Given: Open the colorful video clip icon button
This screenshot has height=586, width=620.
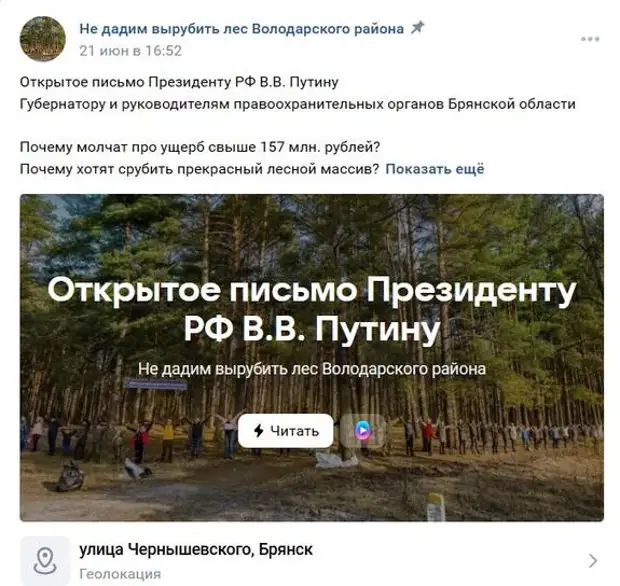Looking at the screenshot, I should pos(363,431).
